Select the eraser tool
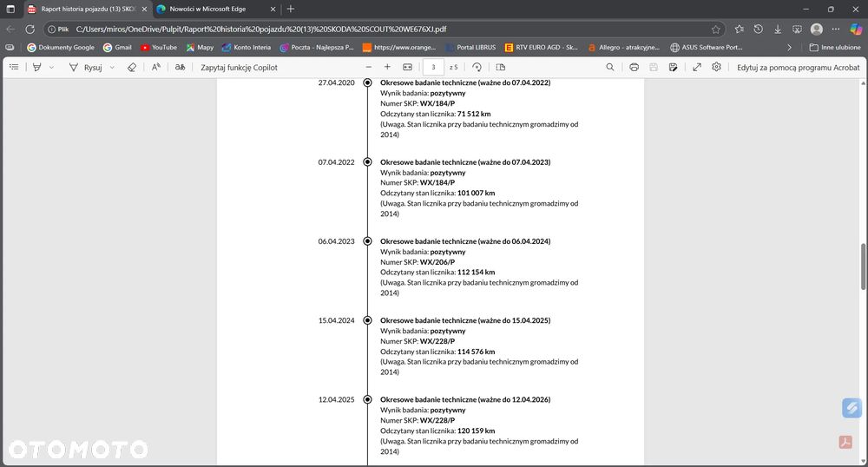Image resolution: width=868 pixels, height=467 pixels. (x=132, y=67)
